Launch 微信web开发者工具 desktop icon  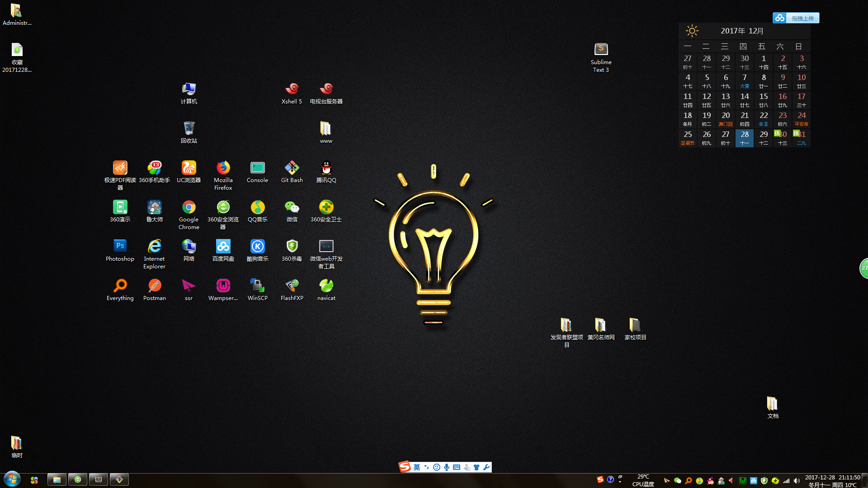tap(326, 253)
